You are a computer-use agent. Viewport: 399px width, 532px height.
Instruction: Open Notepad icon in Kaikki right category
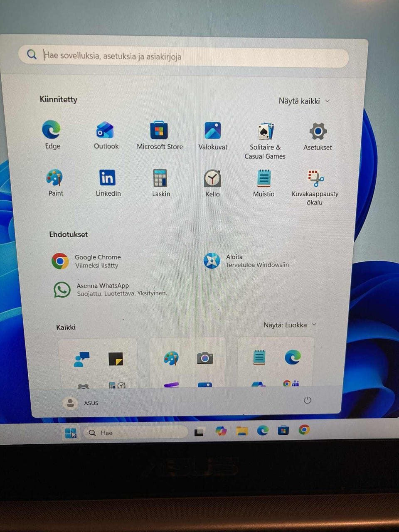[x=259, y=357]
